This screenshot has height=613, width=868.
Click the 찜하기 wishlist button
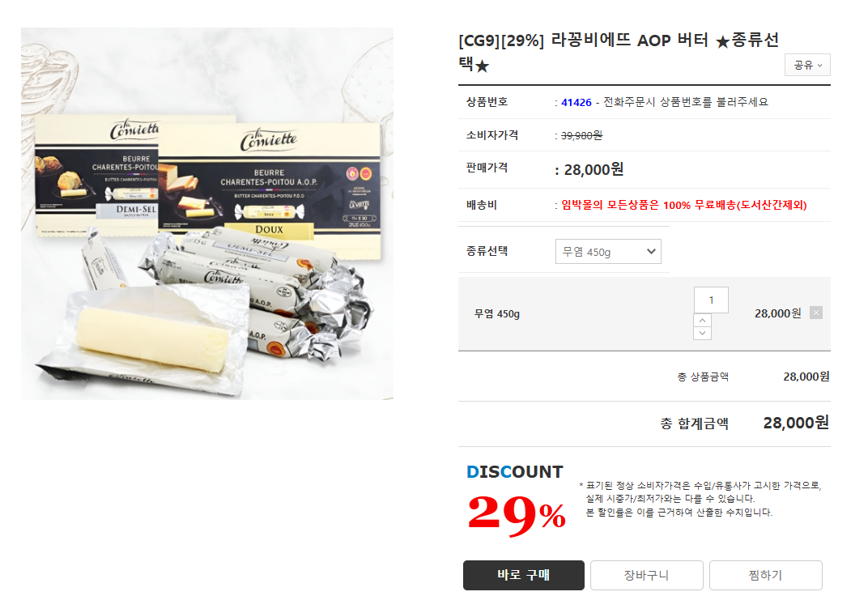(x=766, y=575)
